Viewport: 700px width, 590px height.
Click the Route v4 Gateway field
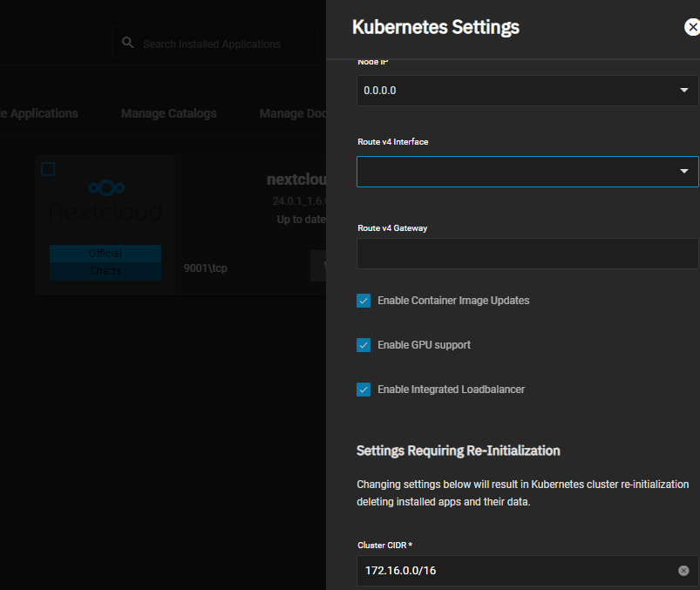click(x=527, y=254)
